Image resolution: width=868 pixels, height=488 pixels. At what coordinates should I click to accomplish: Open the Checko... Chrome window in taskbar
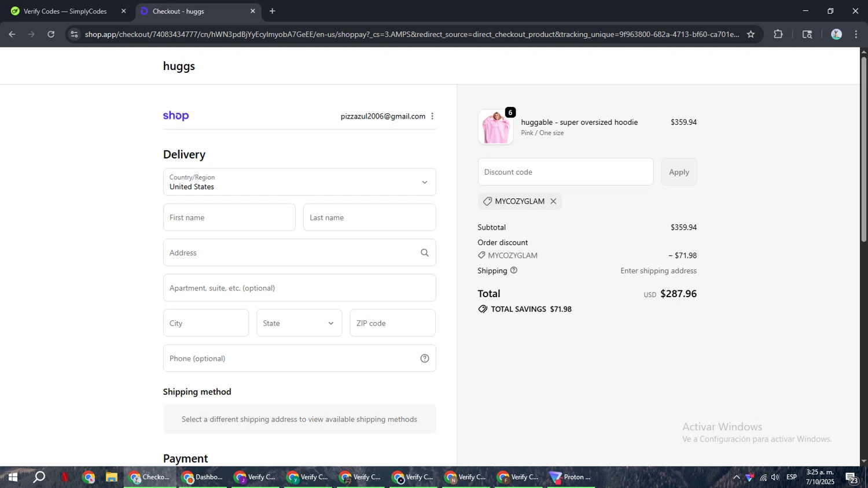coord(150,478)
